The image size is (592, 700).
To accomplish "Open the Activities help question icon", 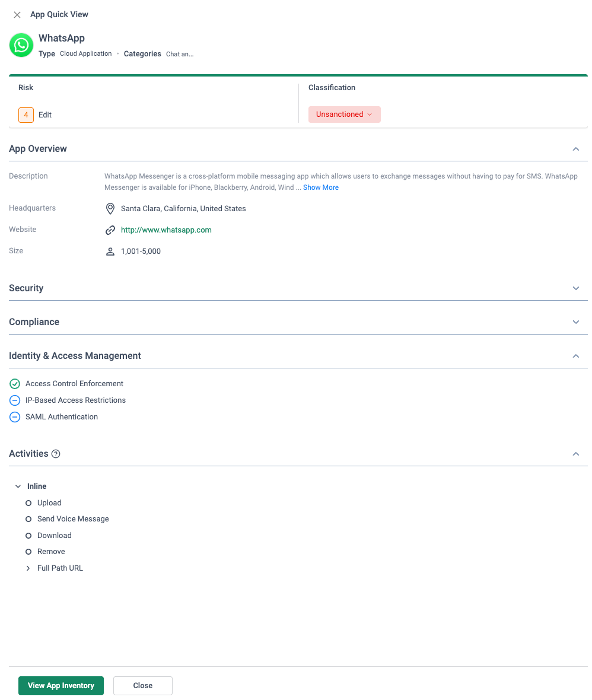I will point(56,454).
